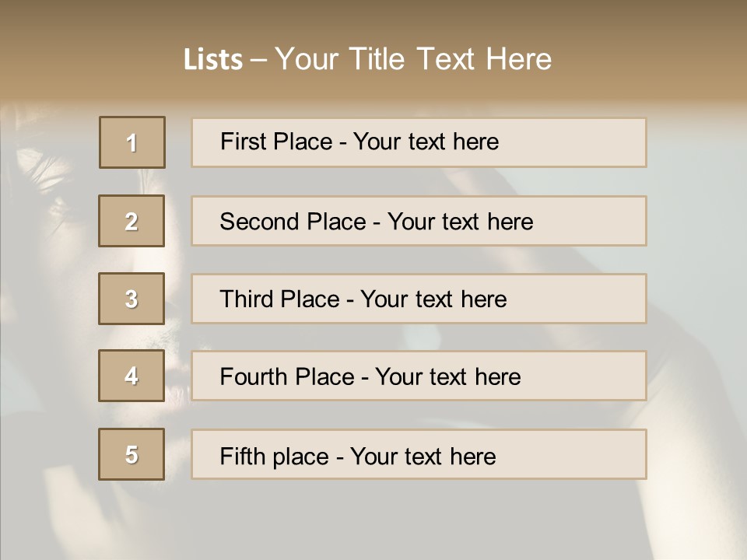
Task: Select the Second Place text box
Action: pyautogui.click(x=419, y=221)
